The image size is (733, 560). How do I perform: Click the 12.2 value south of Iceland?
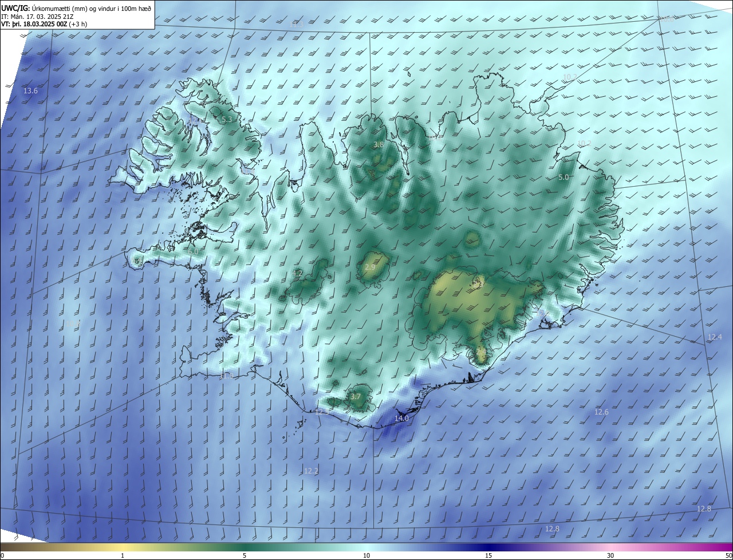pyautogui.click(x=311, y=471)
